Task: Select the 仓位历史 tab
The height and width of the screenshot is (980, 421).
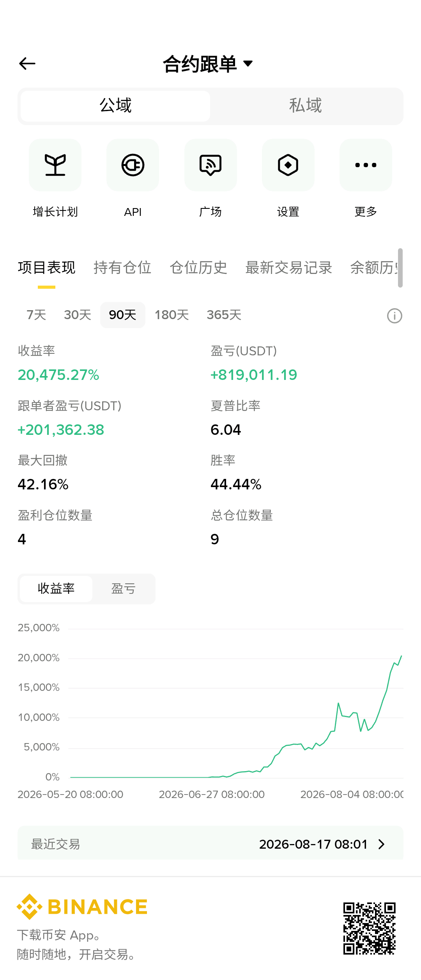Action: coord(198,268)
